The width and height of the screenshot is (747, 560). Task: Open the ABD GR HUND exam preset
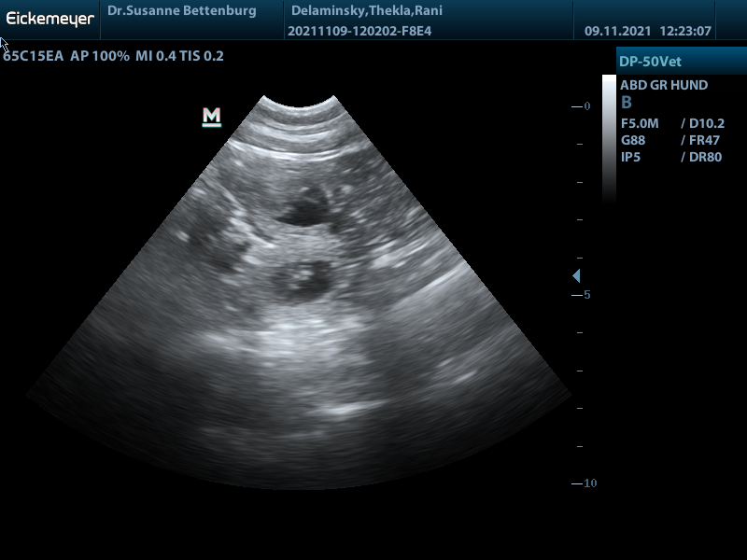pos(664,85)
